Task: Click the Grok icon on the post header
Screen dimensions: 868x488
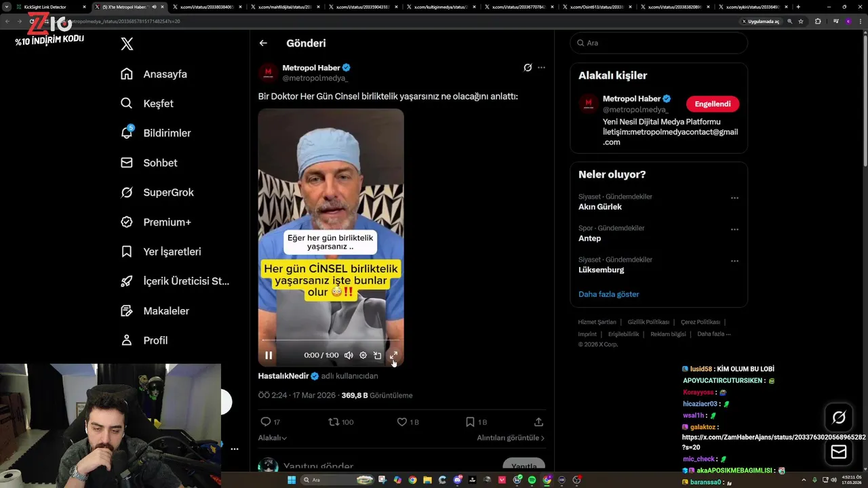Action: (528, 68)
